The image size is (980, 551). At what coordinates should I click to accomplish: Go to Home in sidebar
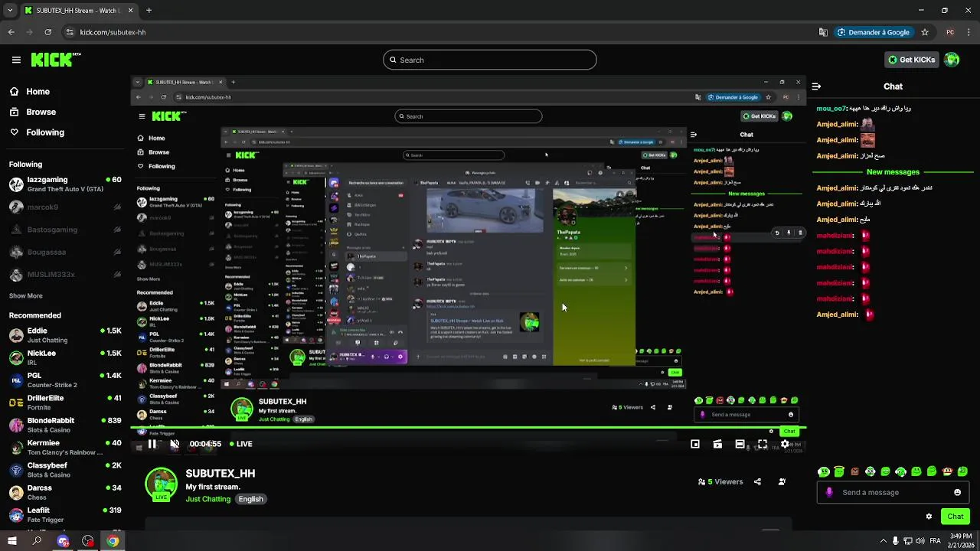coord(30,91)
